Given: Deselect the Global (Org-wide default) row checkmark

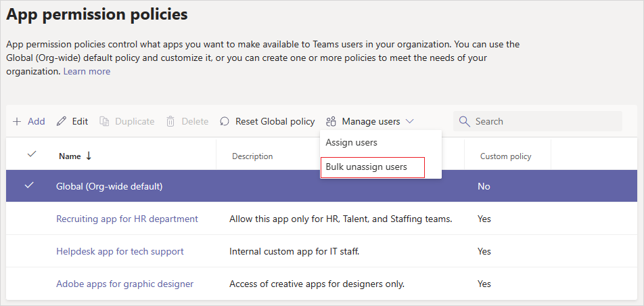Looking at the screenshot, I should point(29,186).
